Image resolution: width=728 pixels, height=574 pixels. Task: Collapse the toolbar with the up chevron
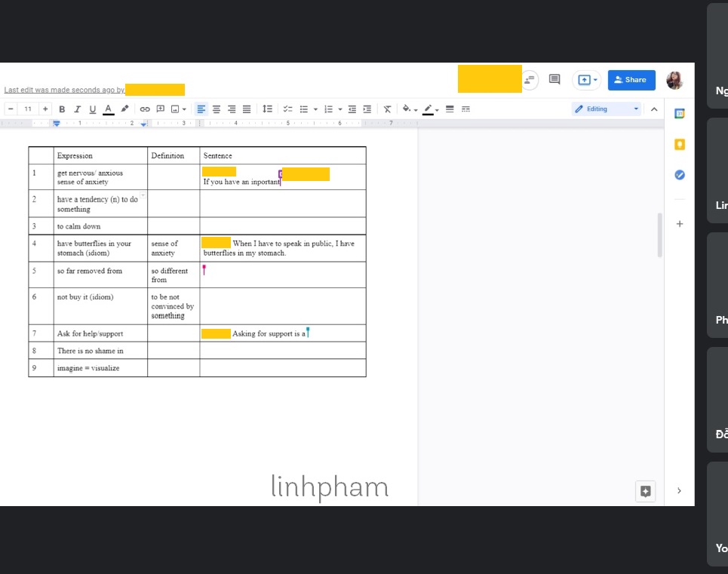[x=654, y=109]
